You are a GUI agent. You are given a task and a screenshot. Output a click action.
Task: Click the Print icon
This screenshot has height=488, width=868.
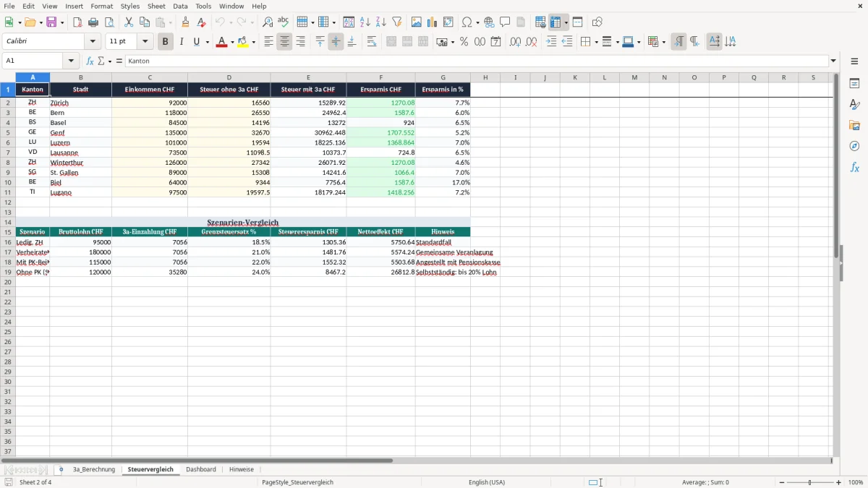[x=93, y=22]
